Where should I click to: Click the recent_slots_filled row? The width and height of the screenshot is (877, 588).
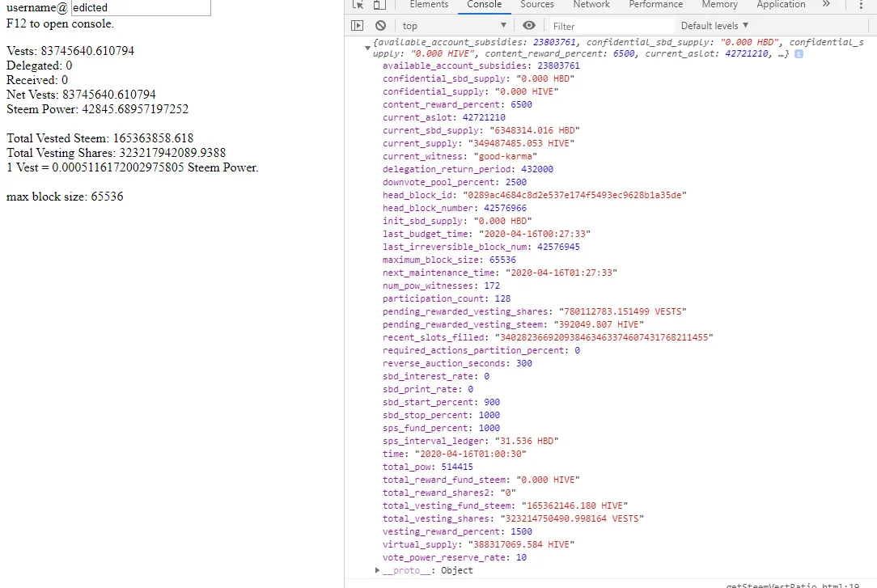548,337
